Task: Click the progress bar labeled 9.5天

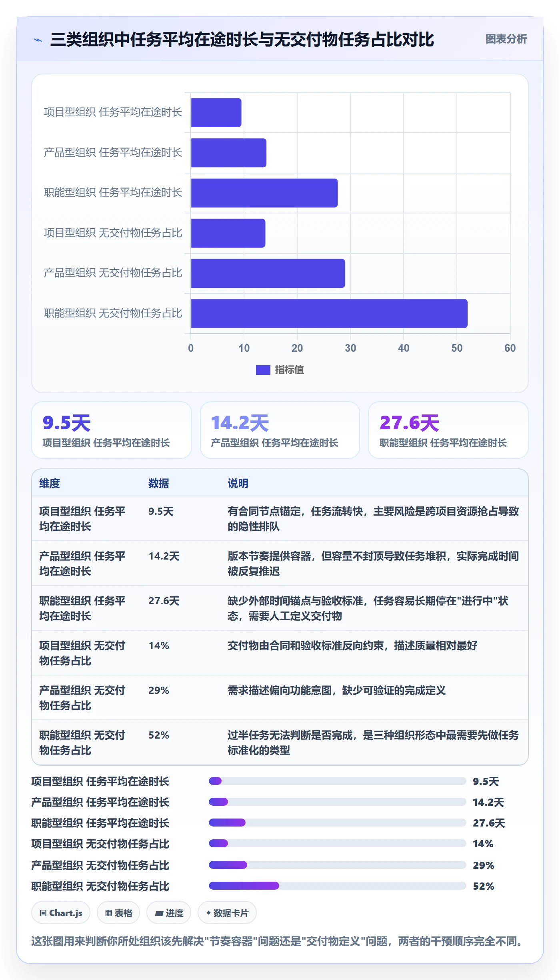Action: pyautogui.click(x=337, y=781)
